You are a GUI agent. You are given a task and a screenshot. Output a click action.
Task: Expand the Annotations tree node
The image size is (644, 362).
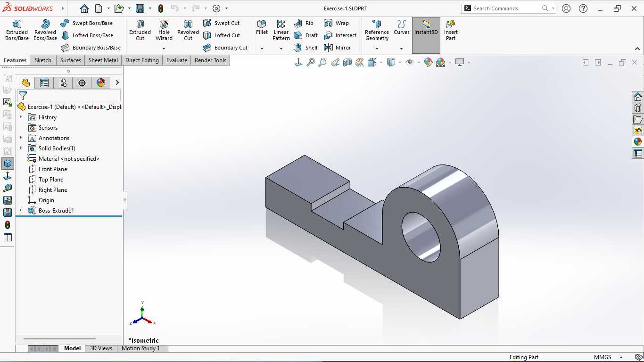[20, 138]
